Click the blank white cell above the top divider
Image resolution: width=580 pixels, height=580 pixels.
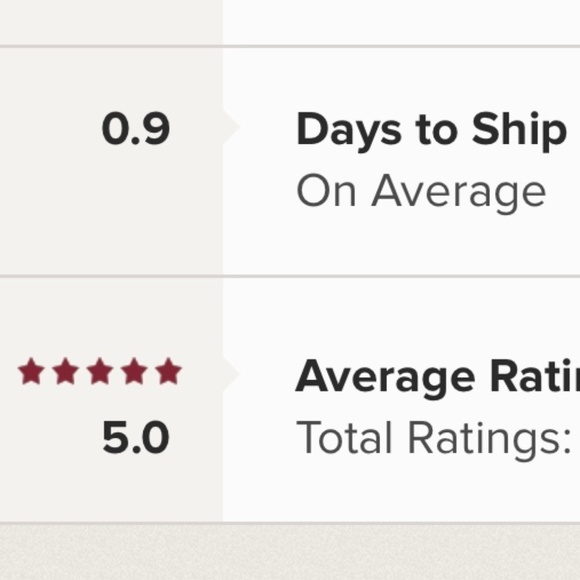tap(401, 21)
